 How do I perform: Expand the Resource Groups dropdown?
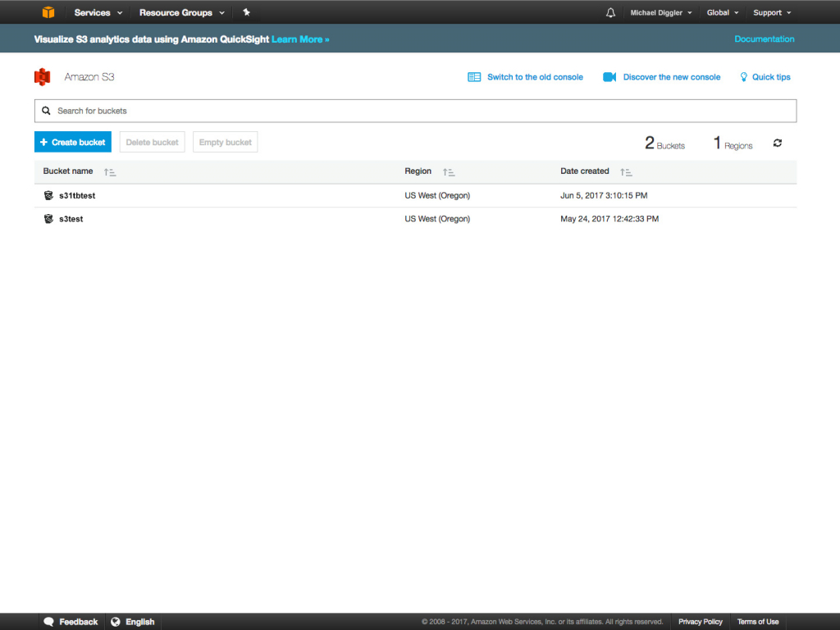(x=181, y=12)
